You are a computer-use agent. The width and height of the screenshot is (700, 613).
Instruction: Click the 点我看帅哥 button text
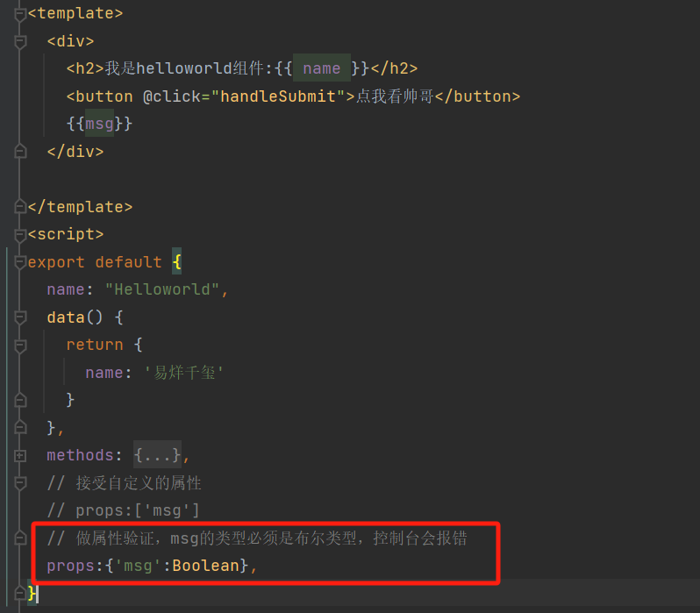coord(395,96)
